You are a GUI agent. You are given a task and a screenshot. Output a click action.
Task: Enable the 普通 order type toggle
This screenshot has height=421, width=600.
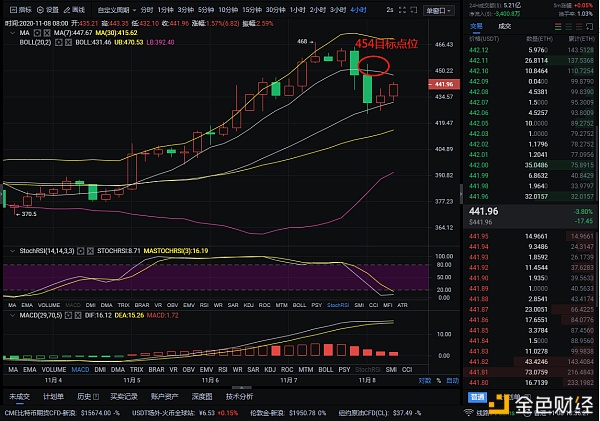click(478, 396)
